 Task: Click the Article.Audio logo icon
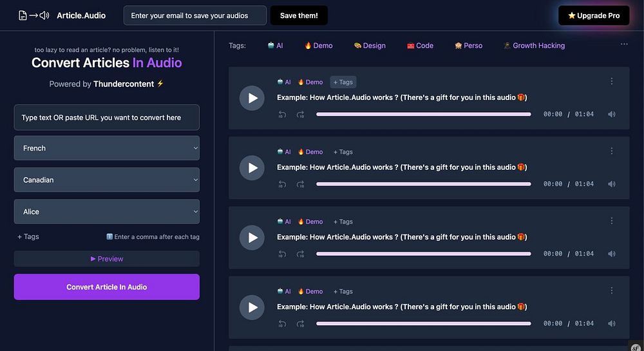coord(33,15)
